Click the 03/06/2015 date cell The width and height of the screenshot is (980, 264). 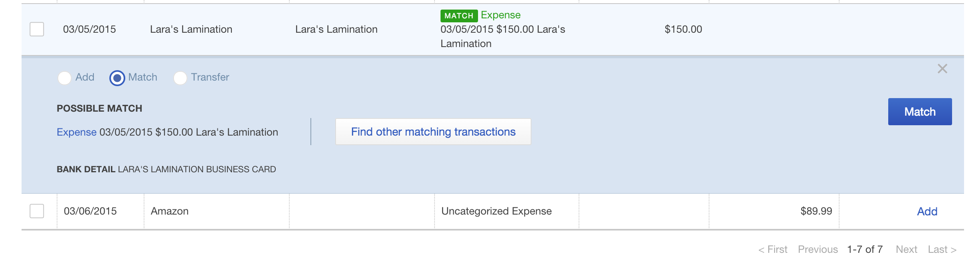(x=90, y=211)
